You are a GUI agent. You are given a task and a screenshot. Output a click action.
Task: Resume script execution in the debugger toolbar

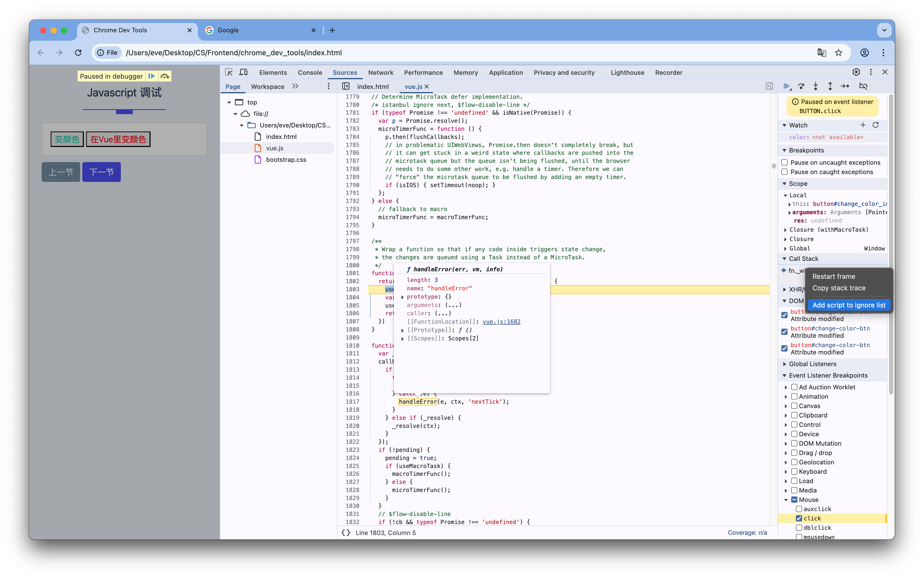(x=786, y=86)
